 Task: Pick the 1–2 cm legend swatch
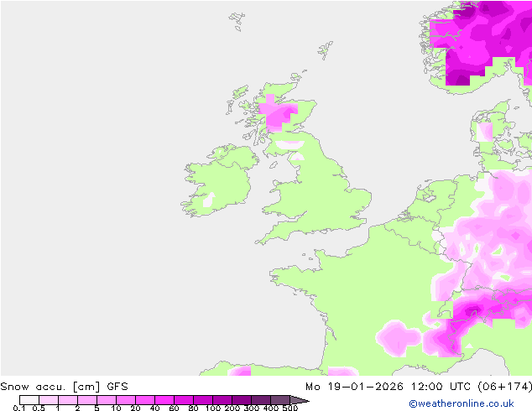click(68, 400)
